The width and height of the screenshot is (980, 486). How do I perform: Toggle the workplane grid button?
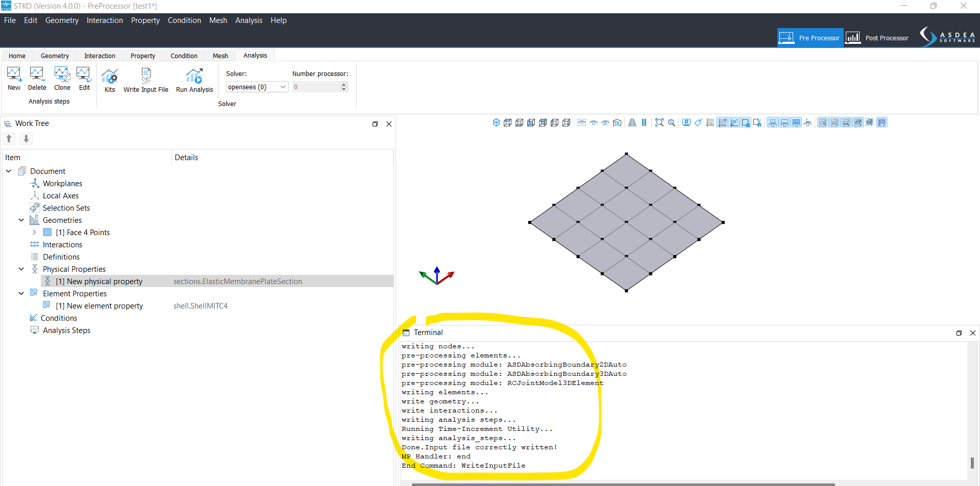pyautogui.click(x=722, y=122)
